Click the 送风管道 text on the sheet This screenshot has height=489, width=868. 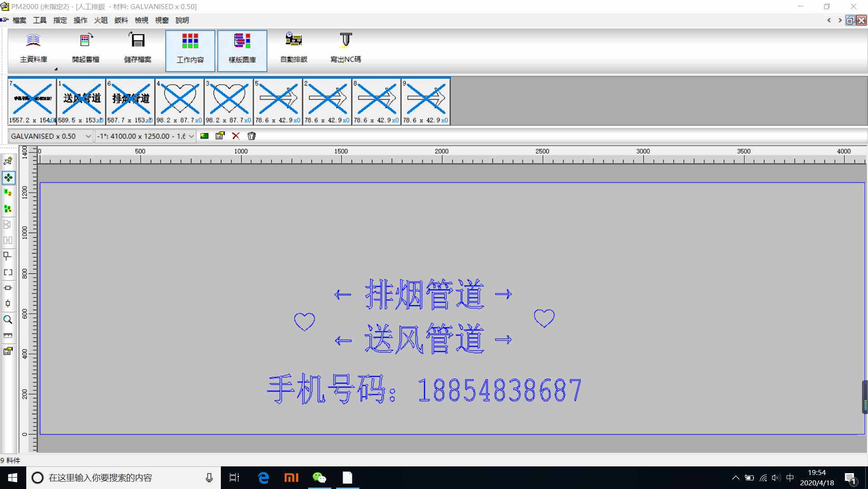[424, 339]
